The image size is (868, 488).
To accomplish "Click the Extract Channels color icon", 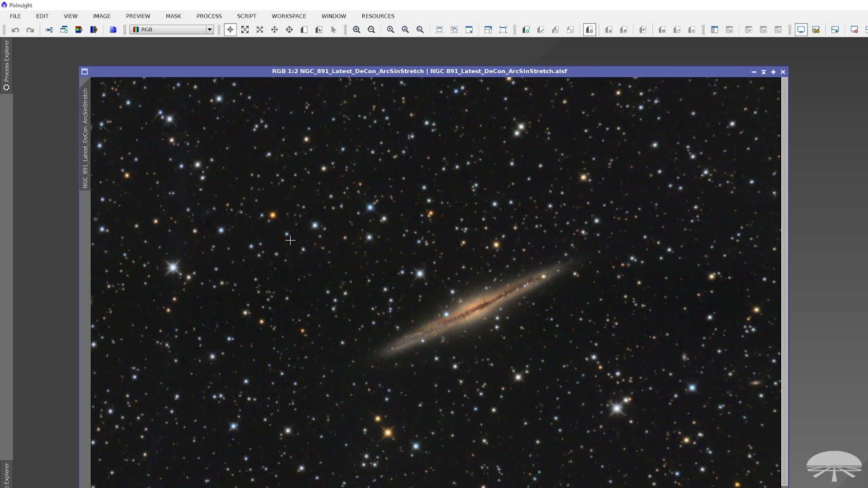I will 79,30.
